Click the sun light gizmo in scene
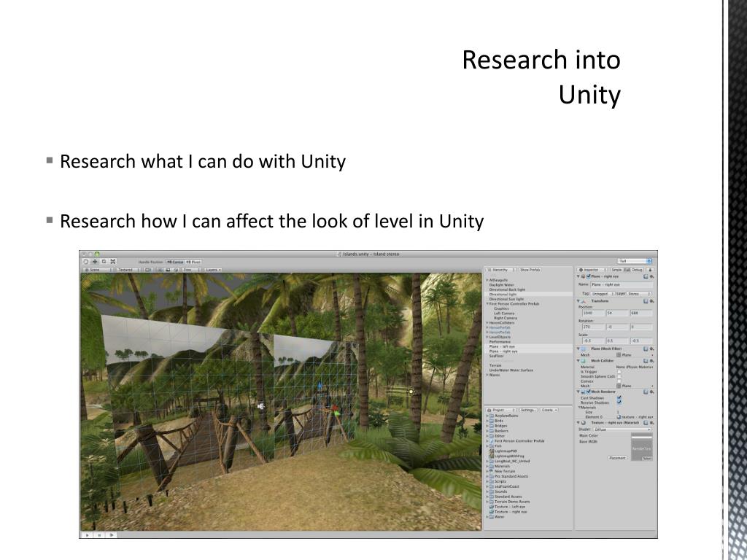 pos(411,392)
